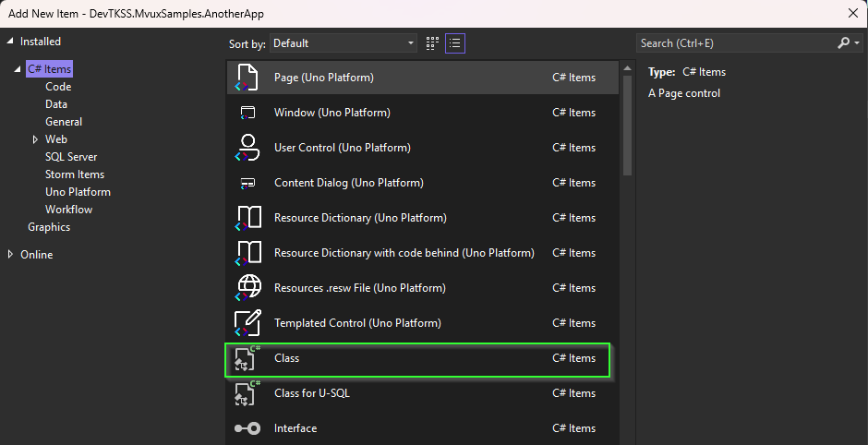Click the Page (Uno Platform) template icon

pyautogui.click(x=247, y=78)
